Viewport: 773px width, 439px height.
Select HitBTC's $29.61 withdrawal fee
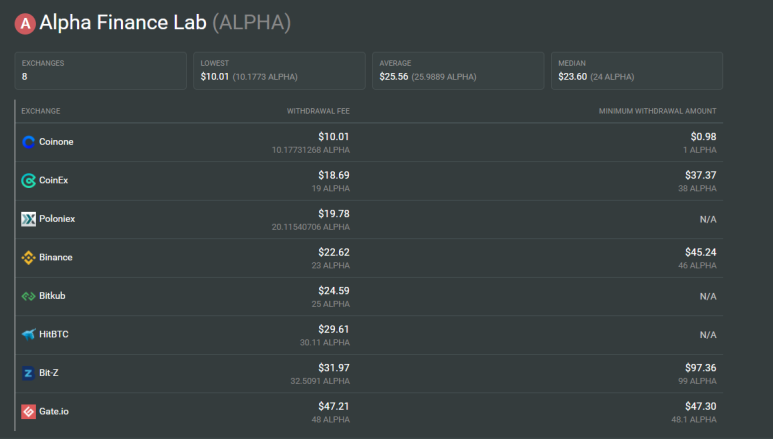click(x=334, y=329)
